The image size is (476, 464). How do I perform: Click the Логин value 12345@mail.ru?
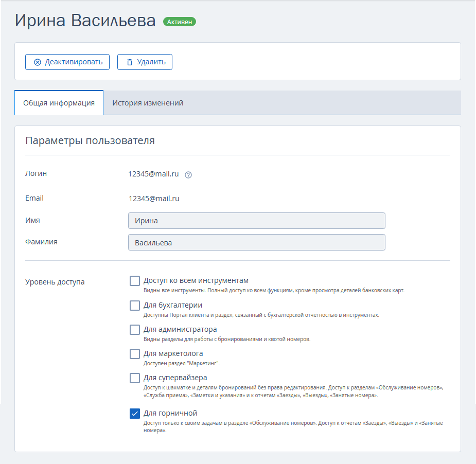point(154,174)
